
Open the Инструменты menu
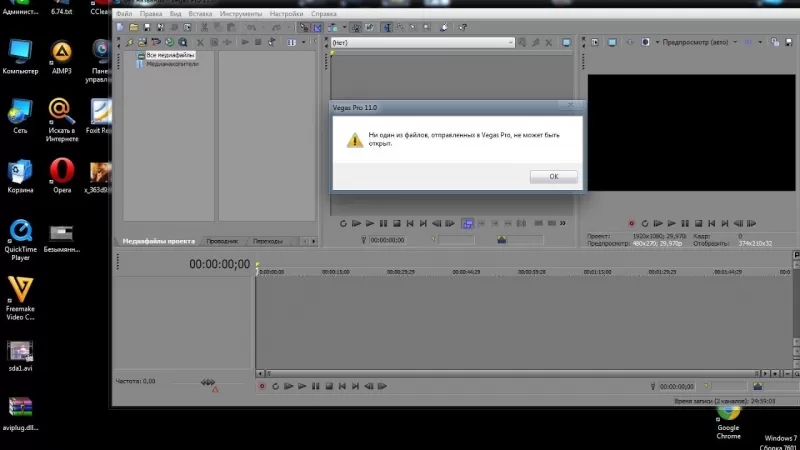241,14
